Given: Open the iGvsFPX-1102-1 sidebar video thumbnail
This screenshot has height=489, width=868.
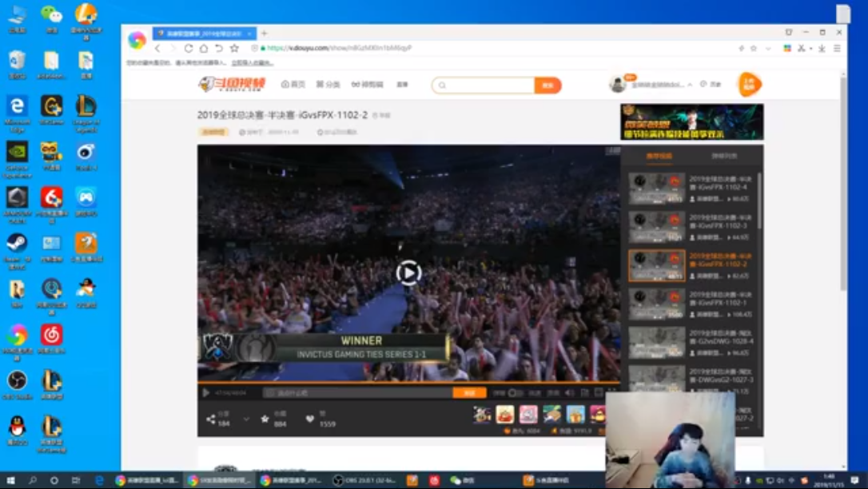Looking at the screenshot, I should point(656,304).
